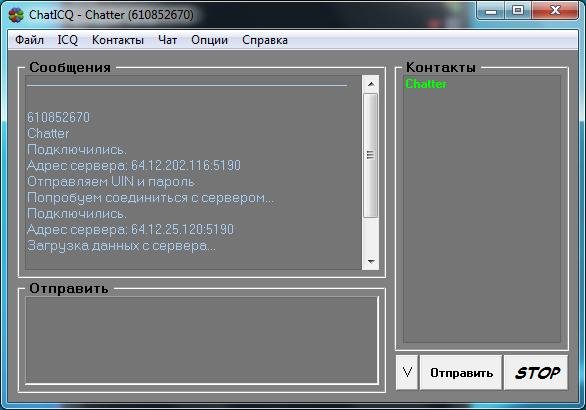Open the ICQ menu

68,40
